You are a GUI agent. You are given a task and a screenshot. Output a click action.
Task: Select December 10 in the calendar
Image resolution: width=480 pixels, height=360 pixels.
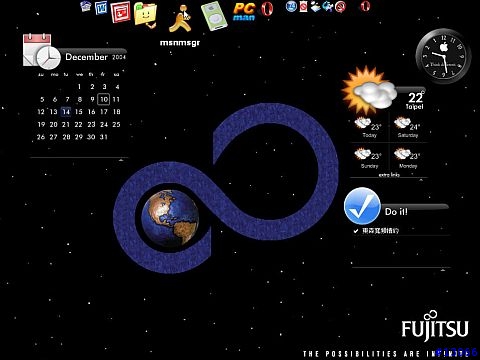[x=104, y=99]
